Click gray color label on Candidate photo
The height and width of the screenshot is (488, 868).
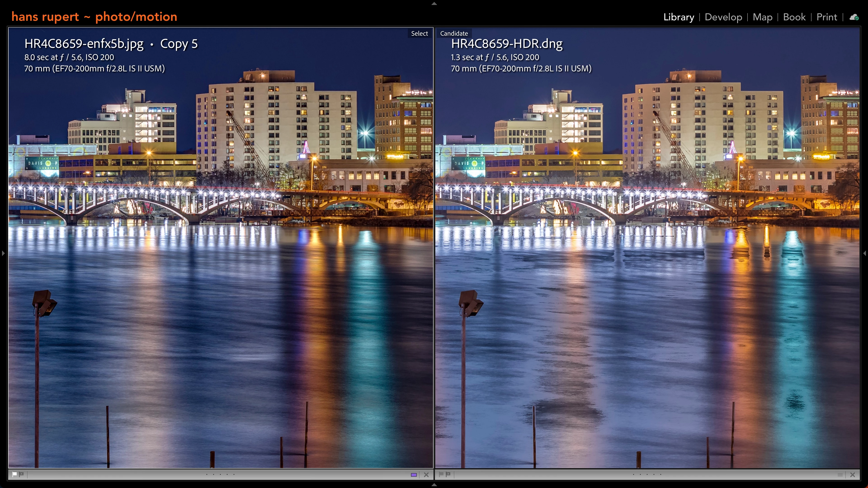coord(840,475)
